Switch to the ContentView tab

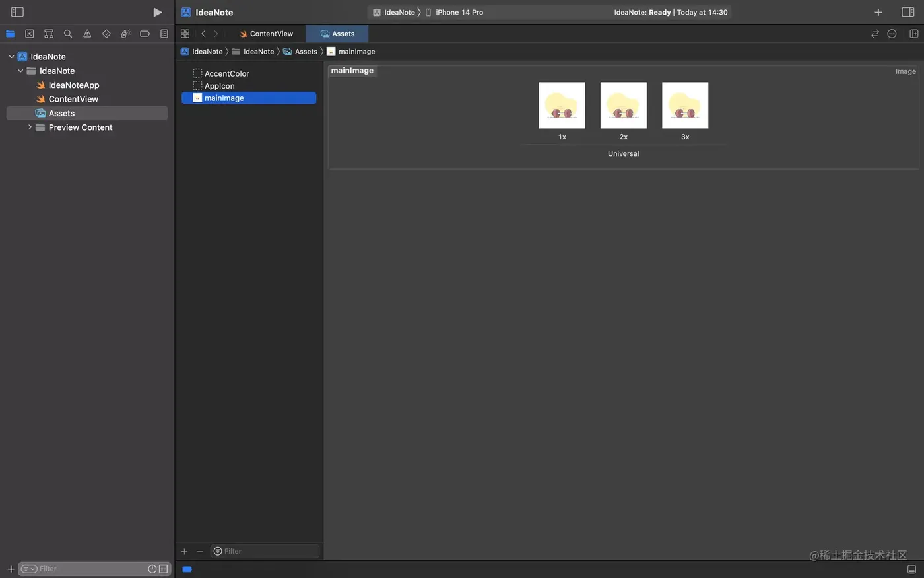pyautogui.click(x=266, y=34)
